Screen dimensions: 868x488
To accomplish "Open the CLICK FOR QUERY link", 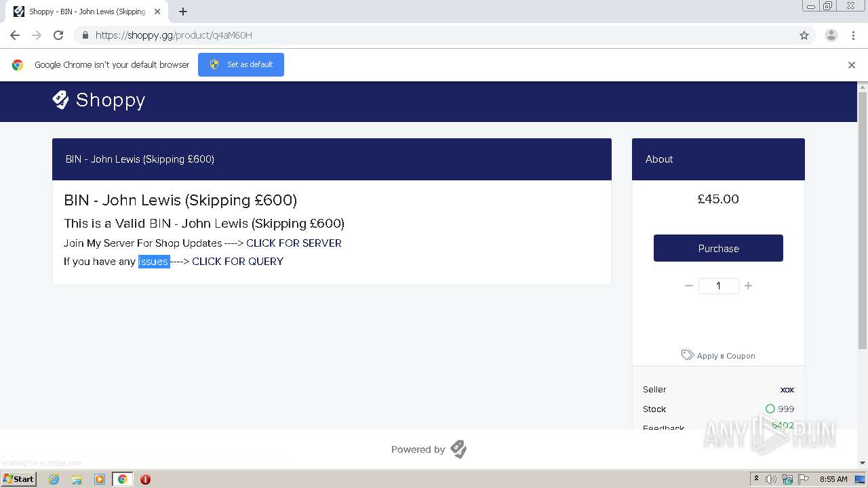I will [237, 261].
